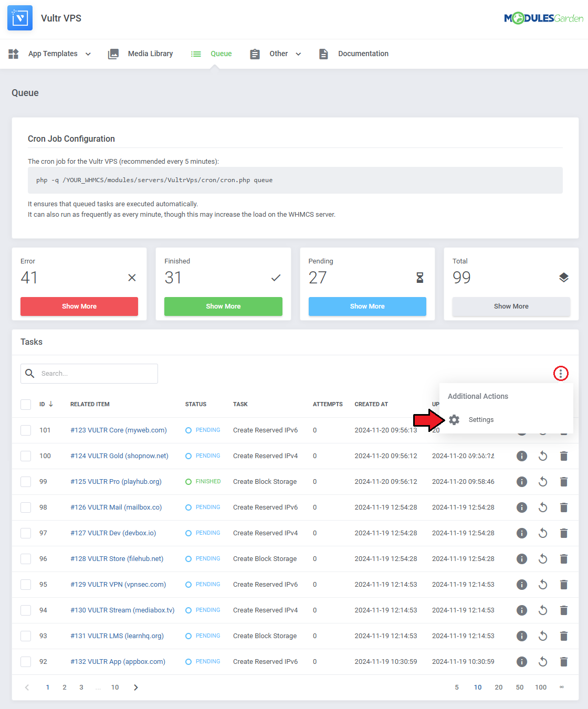The width and height of the screenshot is (588, 709).
Task: Jump to page 10
Action: point(115,687)
